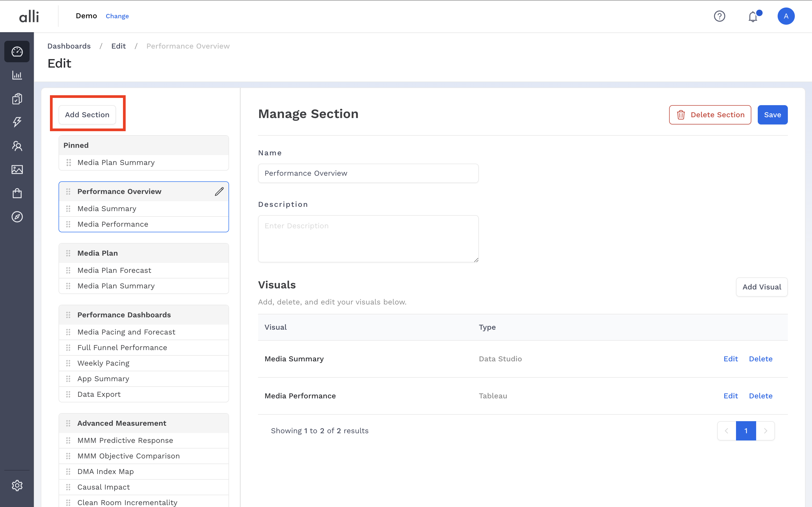
Task: Open notifications via the bell icon
Action: click(x=753, y=16)
